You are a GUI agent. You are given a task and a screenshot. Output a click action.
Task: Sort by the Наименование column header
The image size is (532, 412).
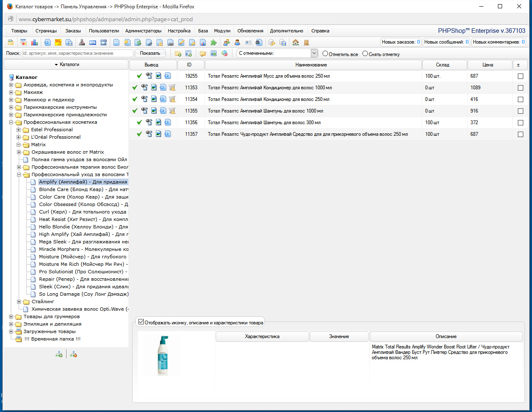tap(313, 65)
